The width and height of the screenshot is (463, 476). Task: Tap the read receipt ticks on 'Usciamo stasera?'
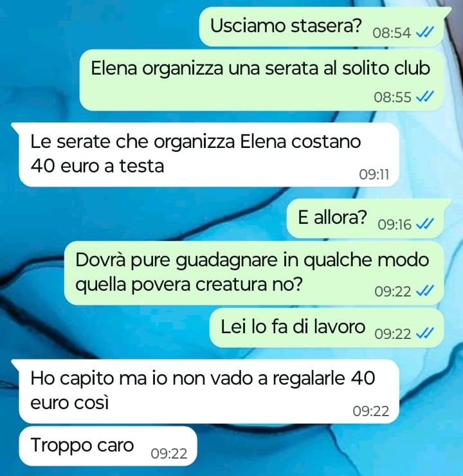[424, 32]
